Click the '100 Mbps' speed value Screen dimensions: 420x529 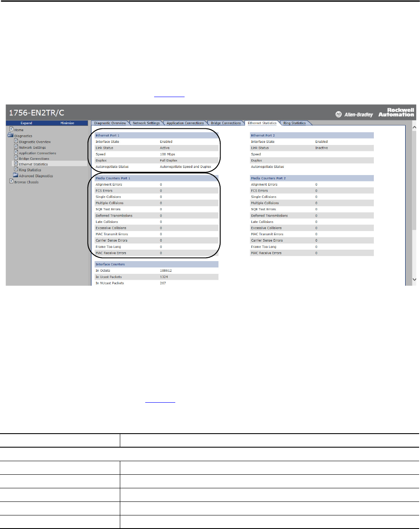pyautogui.click(x=167, y=154)
